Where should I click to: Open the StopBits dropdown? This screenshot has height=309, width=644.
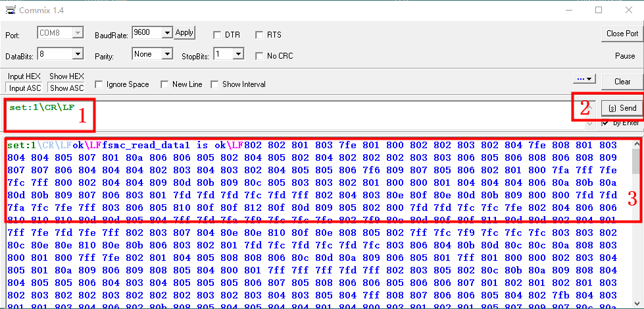238,54
